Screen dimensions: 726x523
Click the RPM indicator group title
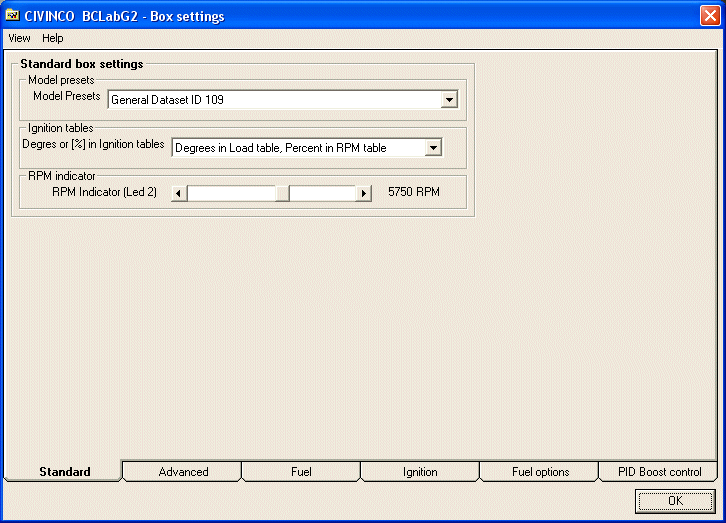pos(62,176)
